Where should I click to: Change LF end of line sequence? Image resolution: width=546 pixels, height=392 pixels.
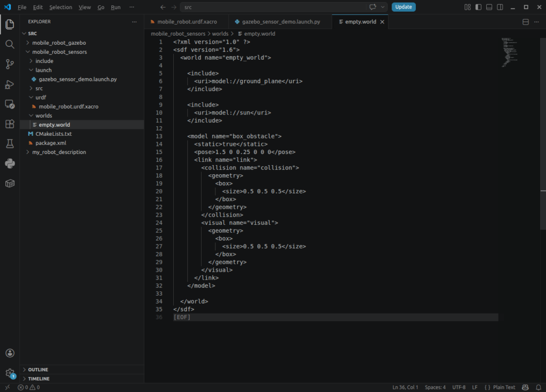click(x=475, y=387)
